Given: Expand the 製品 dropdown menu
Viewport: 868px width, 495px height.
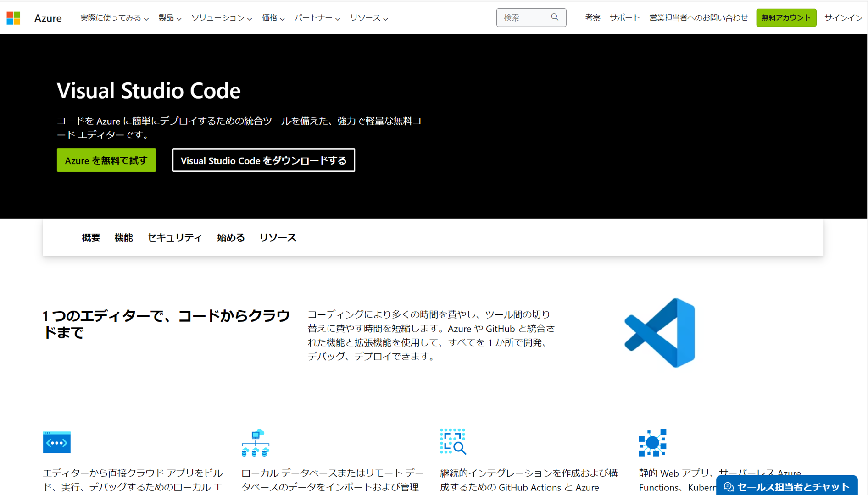Looking at the screenshot, I should [169, 18].
